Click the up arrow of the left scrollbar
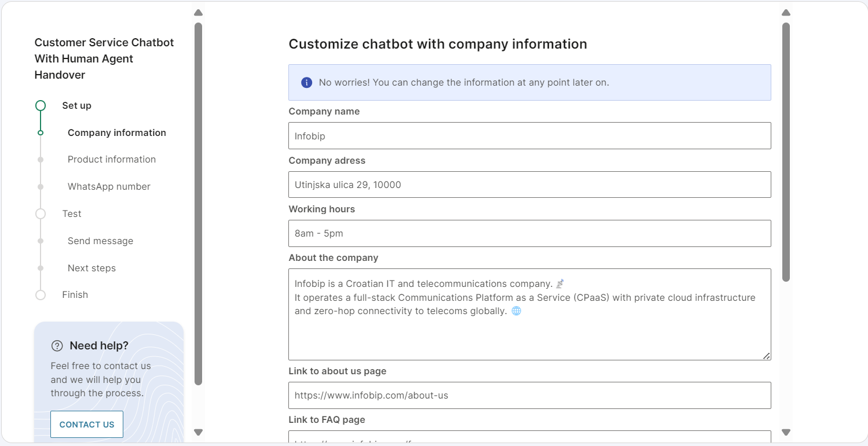868x446 pixels. tap(198, 13)
